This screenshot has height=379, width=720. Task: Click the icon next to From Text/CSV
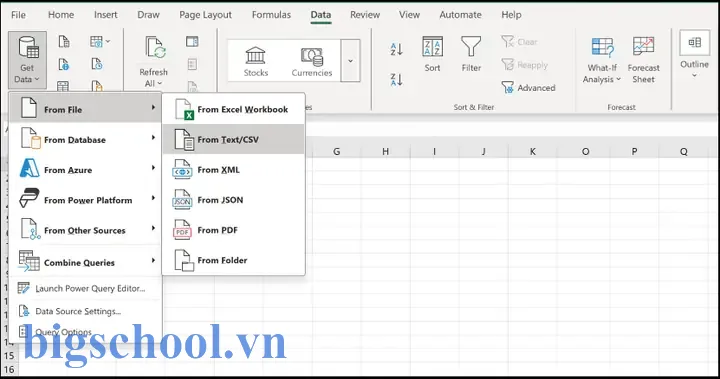(184, 140)
